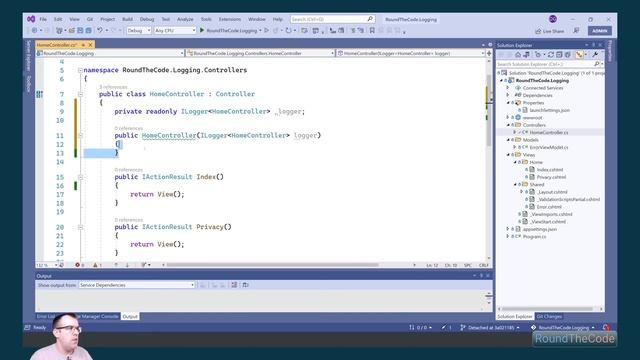Open Properties wrench icon in Solution Explorer
This screenshot has height=360, width=640.
(x=595, y=55)
